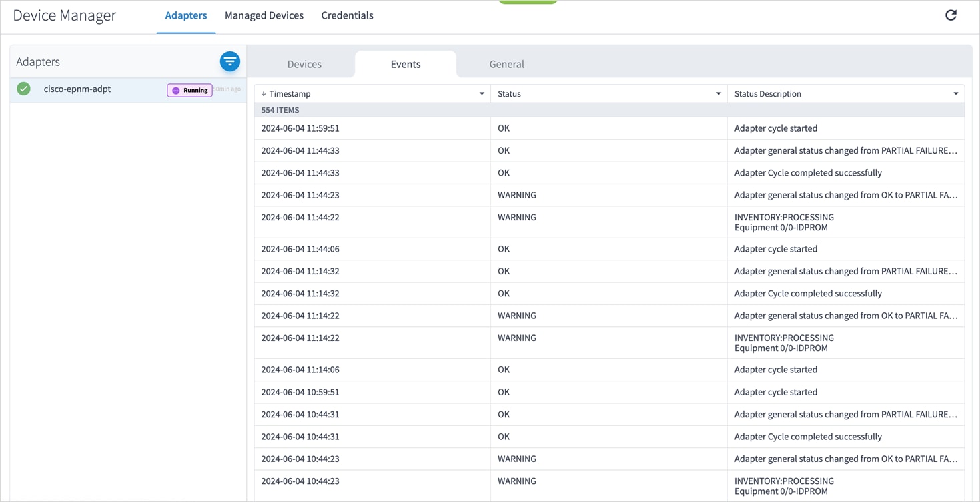
Task: Switch to the Managed Devices tab
Action: click(x=264, y=15)
